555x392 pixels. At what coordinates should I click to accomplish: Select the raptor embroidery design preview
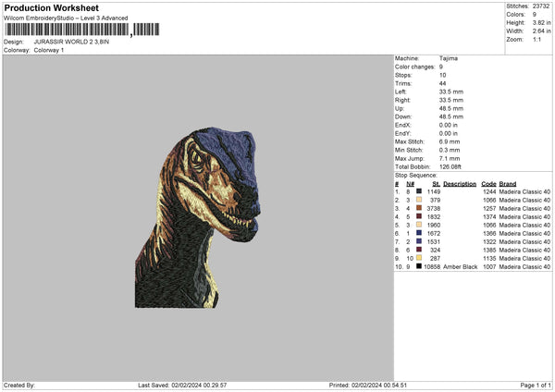coord(198,217)
